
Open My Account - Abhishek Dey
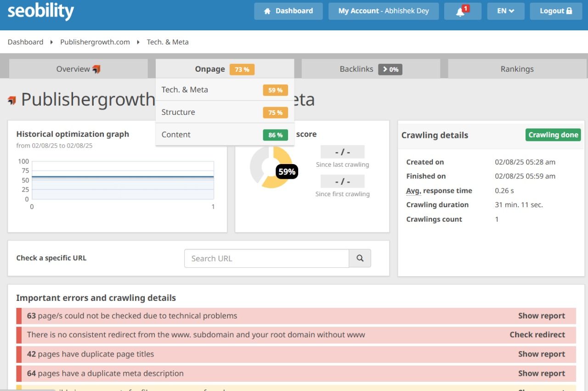384,11
